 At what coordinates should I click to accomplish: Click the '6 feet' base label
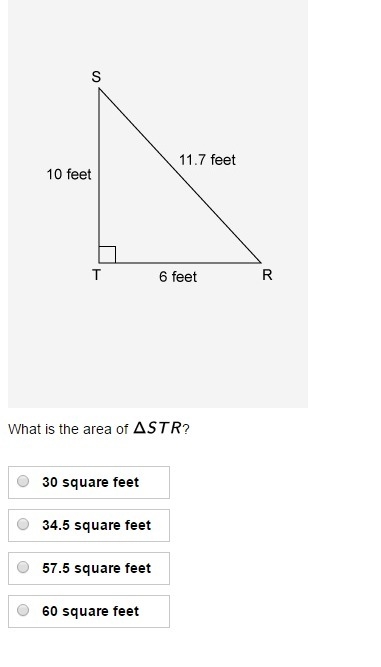(x=178, y=277)
